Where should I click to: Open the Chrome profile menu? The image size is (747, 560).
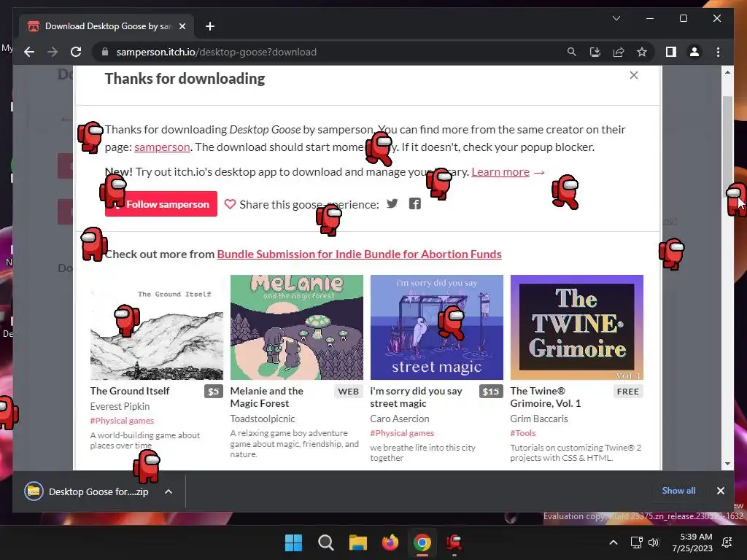coord(694,52)
